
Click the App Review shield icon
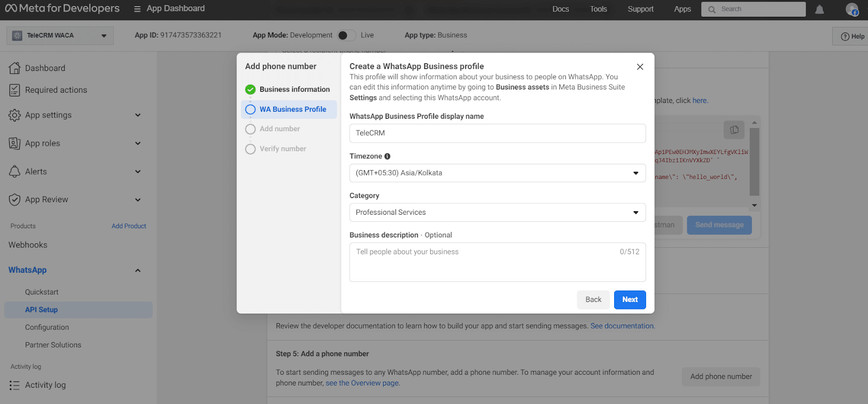point(15,200)
